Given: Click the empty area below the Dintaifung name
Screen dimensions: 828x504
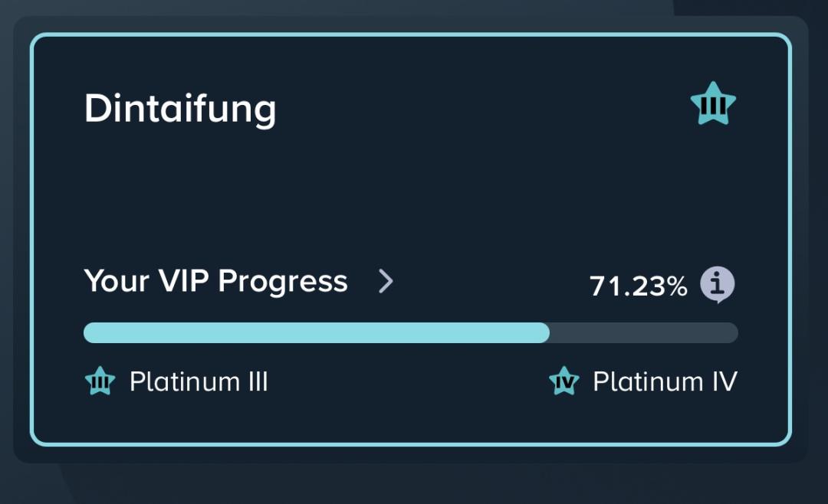Looking at the screenshot, I should [x=307, y=191].
